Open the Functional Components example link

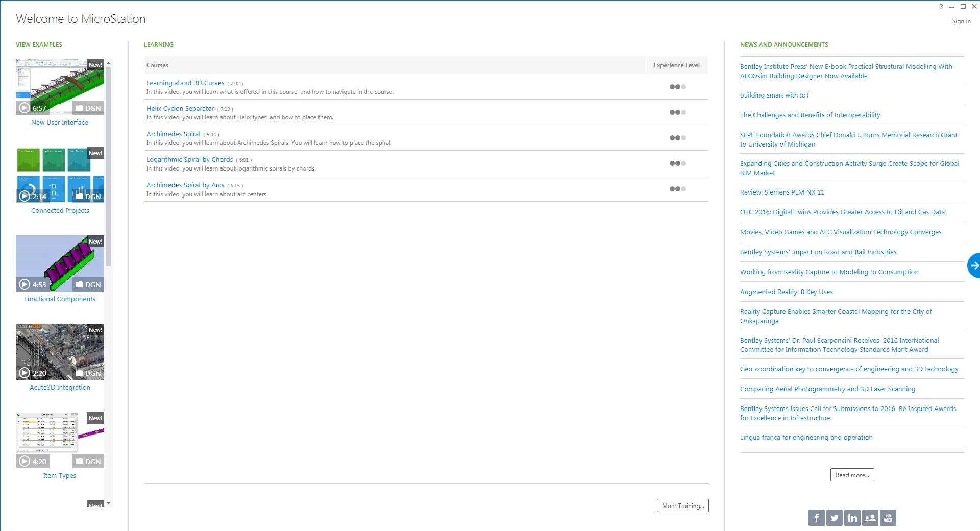60,299
